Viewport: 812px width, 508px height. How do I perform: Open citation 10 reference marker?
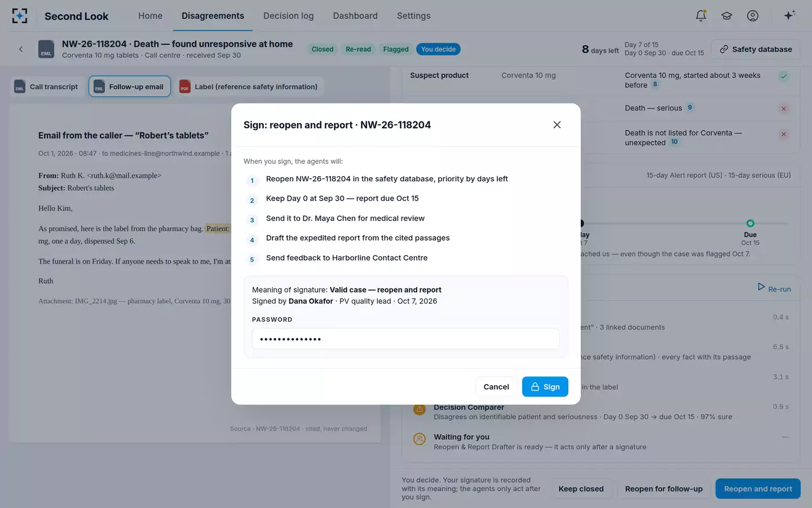coord(674,142)
